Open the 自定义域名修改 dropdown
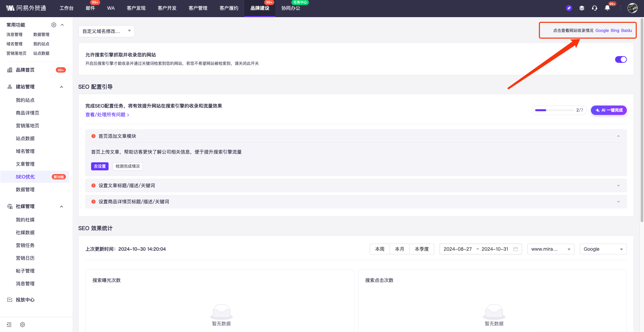This screenshot has height=332, width=644. click(x=106, y=31)
